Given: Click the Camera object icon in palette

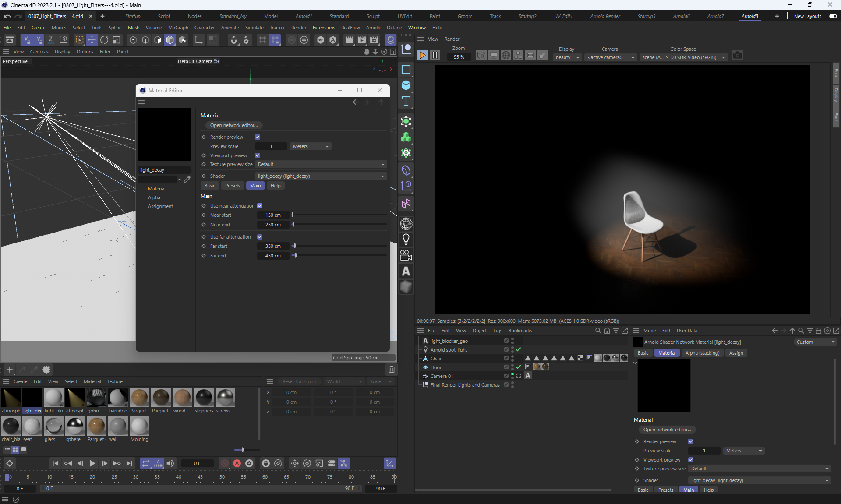Looking at the screenshot, I should click(406, 255).
